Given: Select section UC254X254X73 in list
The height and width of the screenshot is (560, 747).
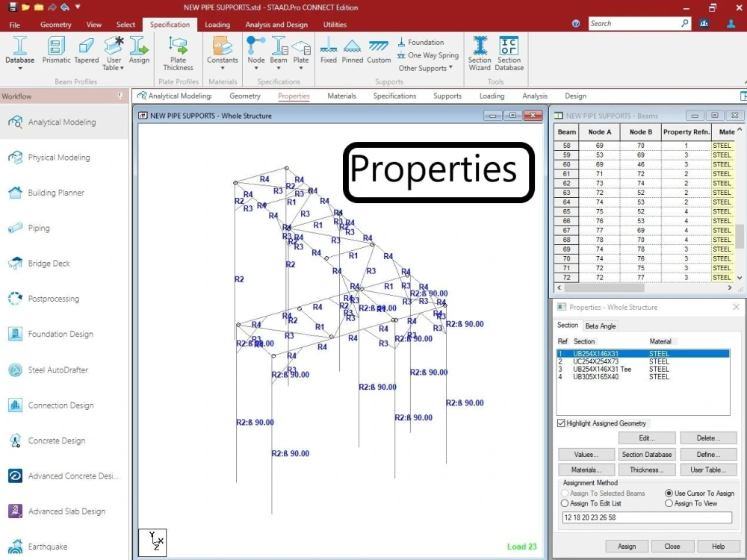Looking at the screenshot, I should [x=643, y=361].
